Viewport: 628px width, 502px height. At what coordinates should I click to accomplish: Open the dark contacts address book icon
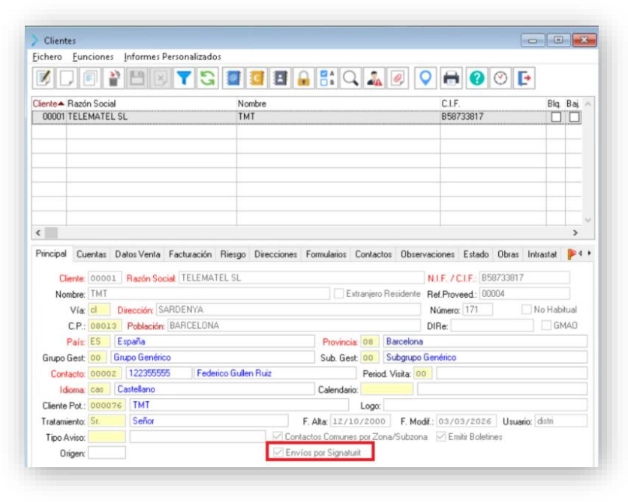click(x=280, y=78)
